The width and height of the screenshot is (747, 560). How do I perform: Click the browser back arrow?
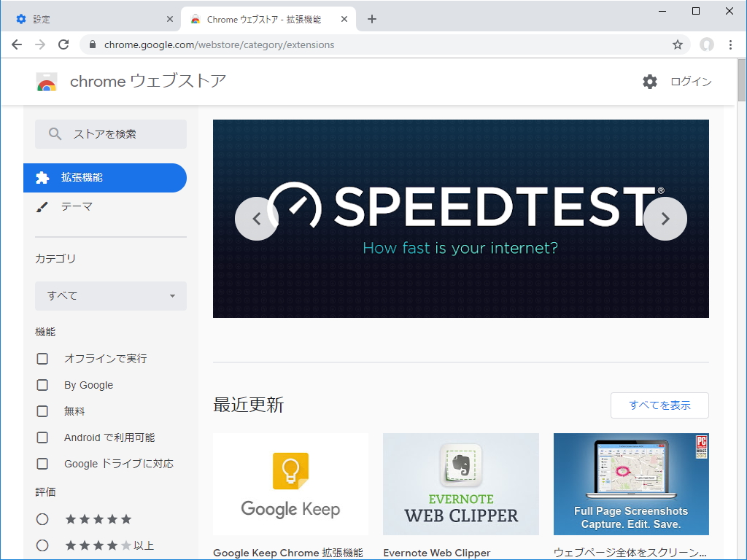[x=17, y=44]
